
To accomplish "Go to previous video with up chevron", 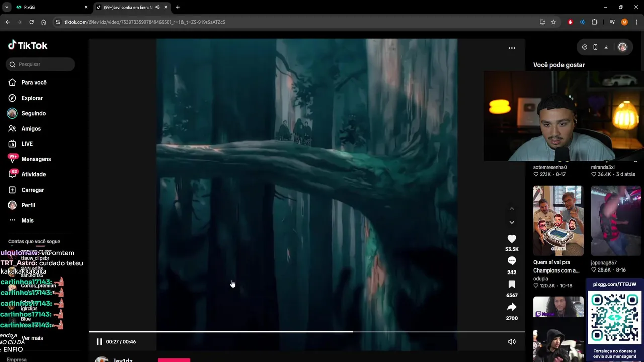I will (x=512, y=209).
